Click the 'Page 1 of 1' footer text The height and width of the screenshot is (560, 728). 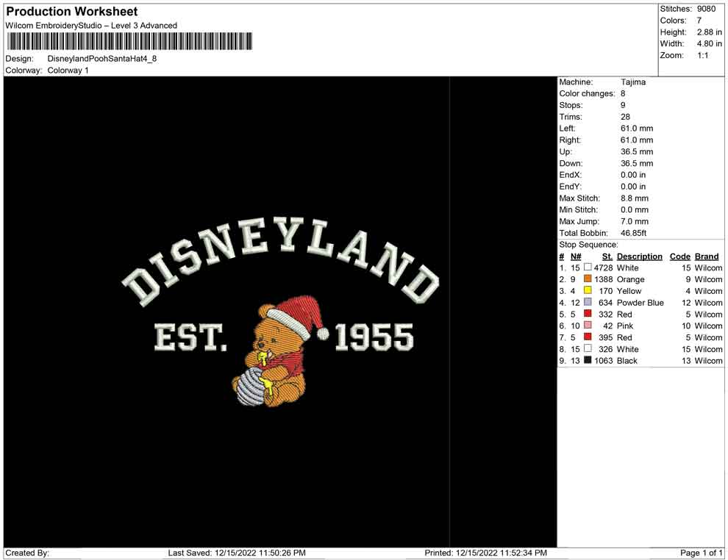pyautogui.click(x=701, y=553)
